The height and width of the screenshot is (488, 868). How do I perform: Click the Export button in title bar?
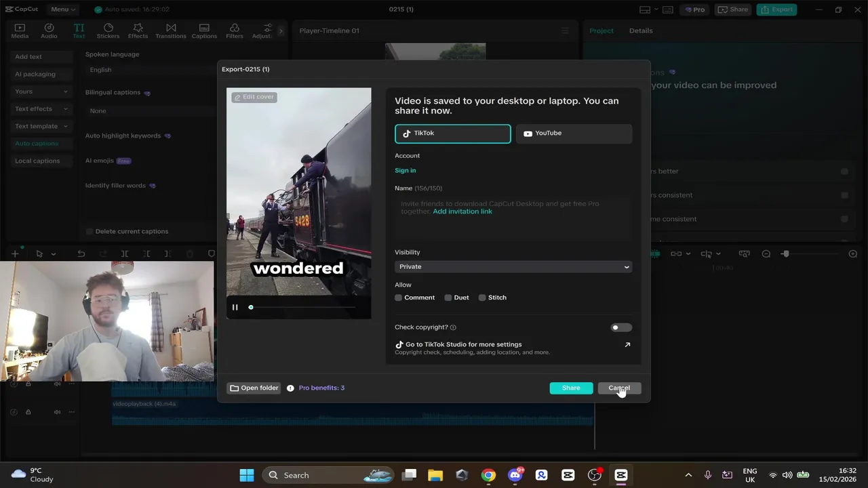coord(776,9)
